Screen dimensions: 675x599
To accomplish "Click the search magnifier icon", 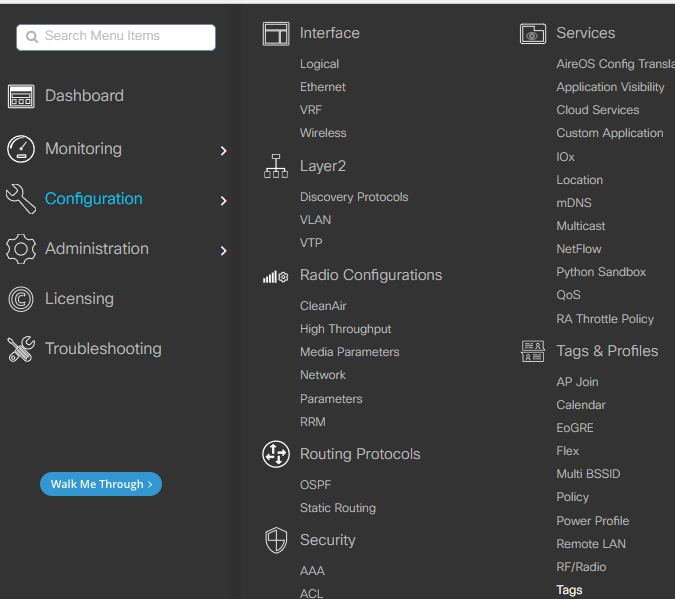I will (x=32, y=37).
